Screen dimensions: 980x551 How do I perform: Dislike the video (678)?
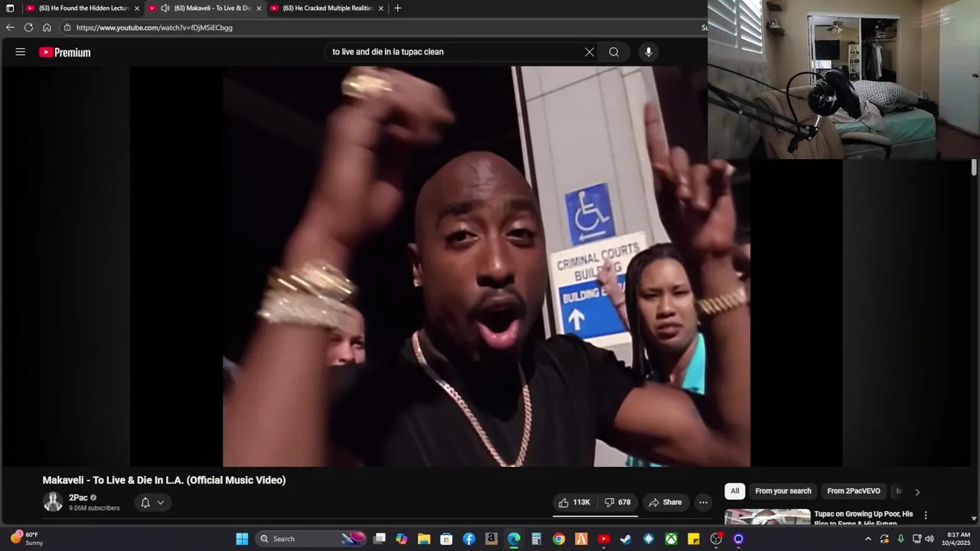pos(617,502)
